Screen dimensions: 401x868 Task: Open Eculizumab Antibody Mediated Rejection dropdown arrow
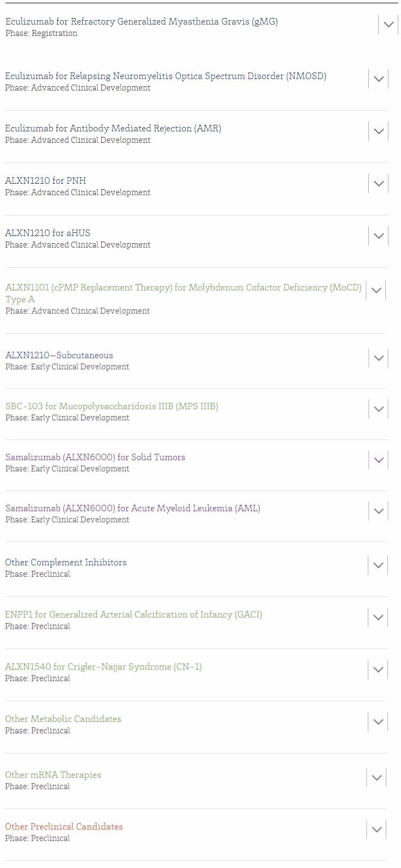(379, 131)
